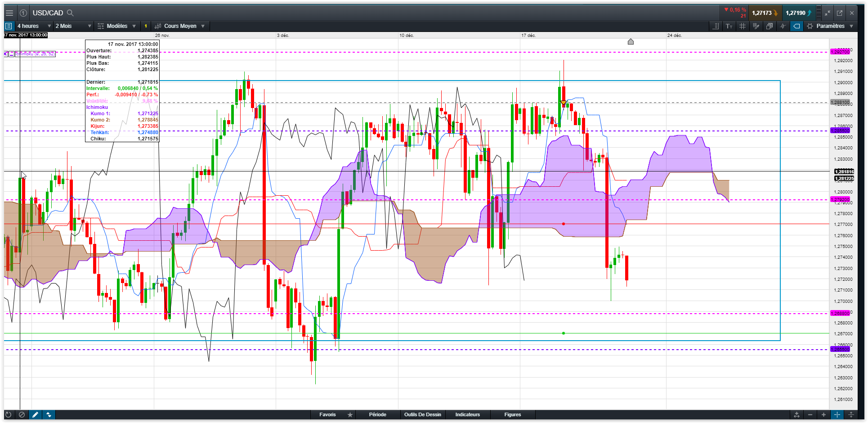The width and height of the screenshot is (868, 423).
Task: Open the Figures tab
Action: pos(512,414)
